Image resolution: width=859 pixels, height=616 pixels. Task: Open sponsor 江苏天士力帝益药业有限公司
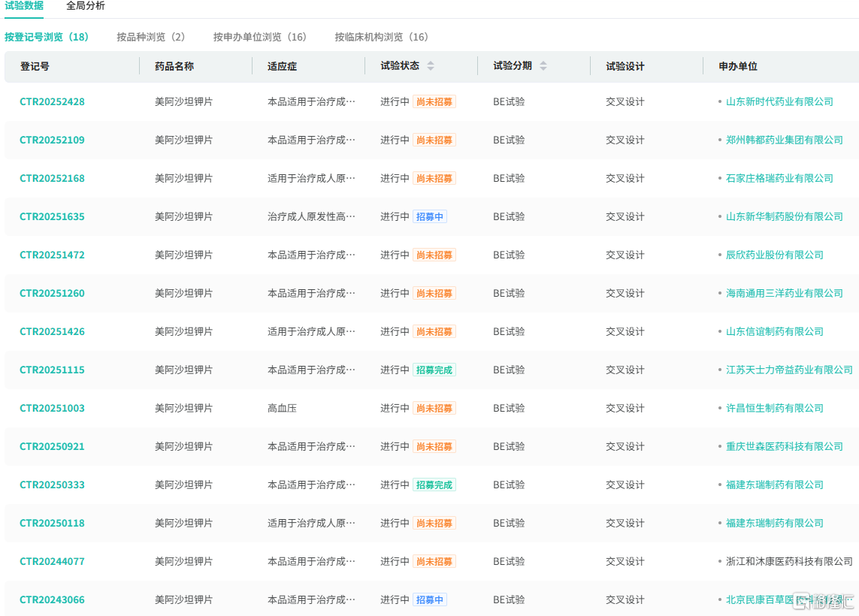tap(789, 370)
